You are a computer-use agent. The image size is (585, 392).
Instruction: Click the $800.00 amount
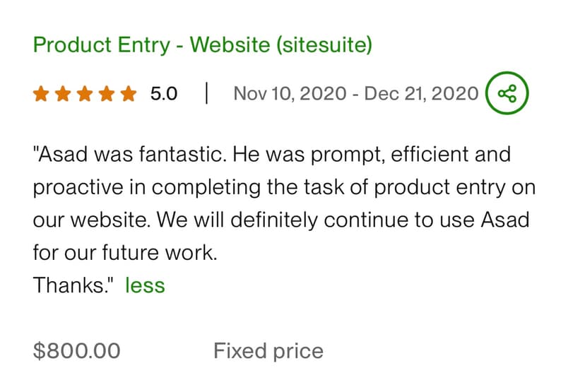coord(76,351)
